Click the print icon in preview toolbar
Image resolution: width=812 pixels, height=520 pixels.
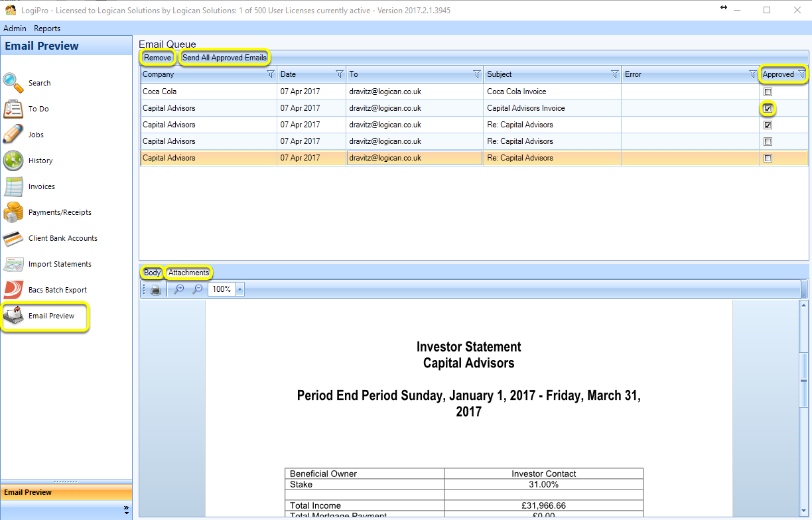point(156,290)
